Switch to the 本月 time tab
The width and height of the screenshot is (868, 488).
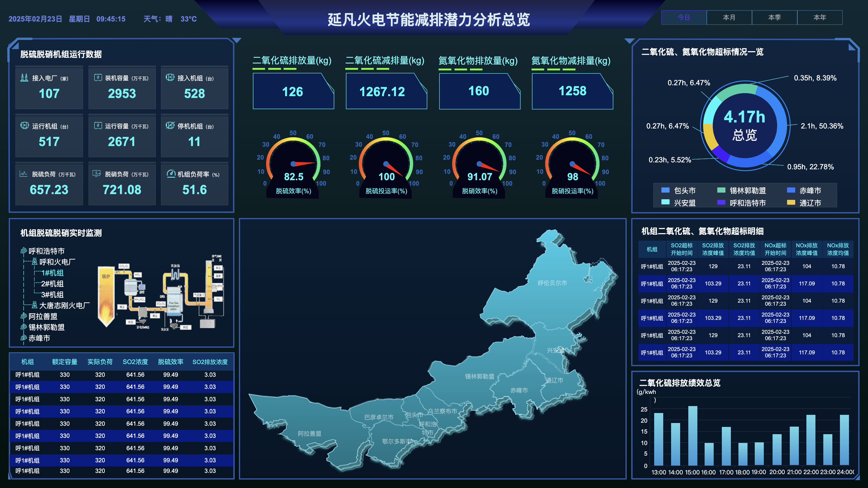pos(729,18)
